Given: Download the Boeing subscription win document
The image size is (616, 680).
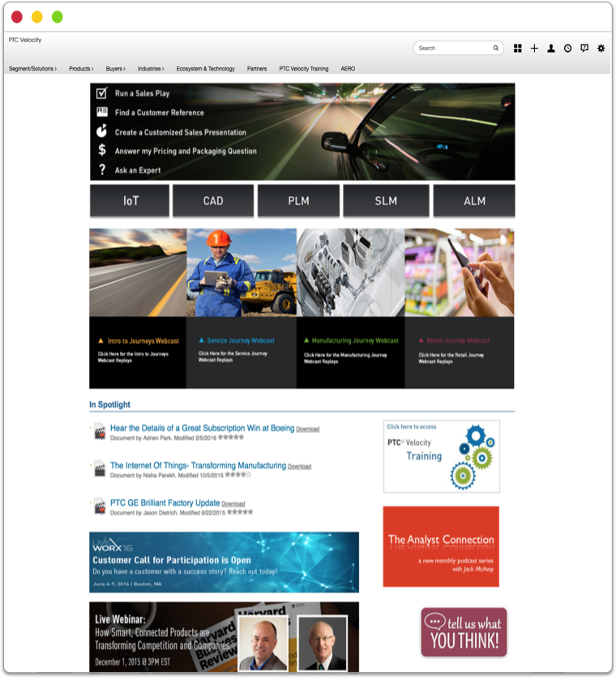Looking at the screenshot, I should [307, 429].
